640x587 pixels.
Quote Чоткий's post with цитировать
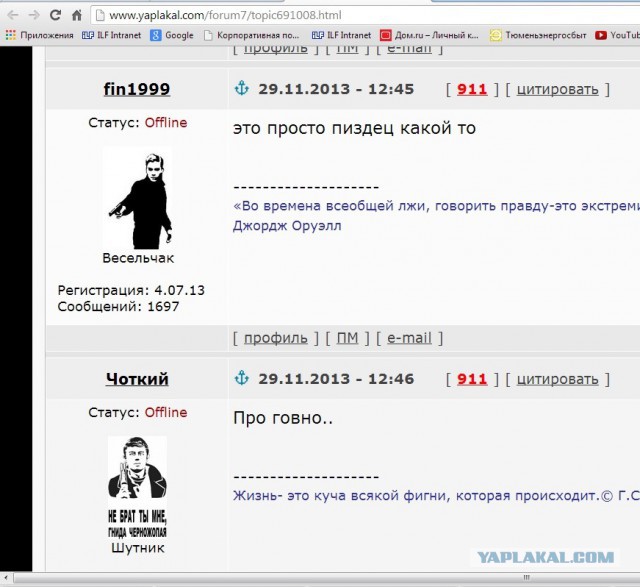(558, 379)
